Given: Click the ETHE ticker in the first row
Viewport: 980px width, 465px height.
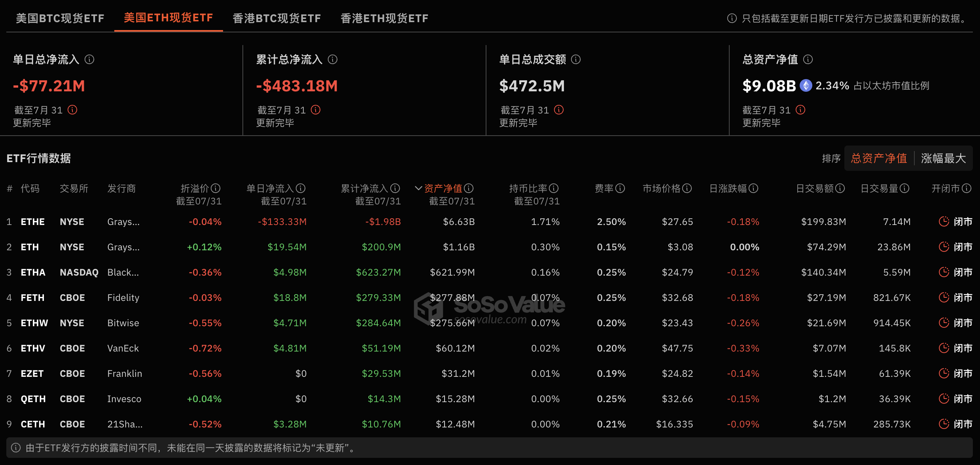Looking at the screenshot, I should 32,221.
